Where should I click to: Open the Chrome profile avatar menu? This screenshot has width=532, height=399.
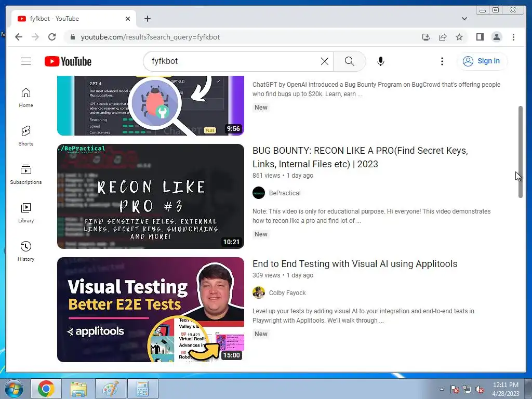[496, 37]
